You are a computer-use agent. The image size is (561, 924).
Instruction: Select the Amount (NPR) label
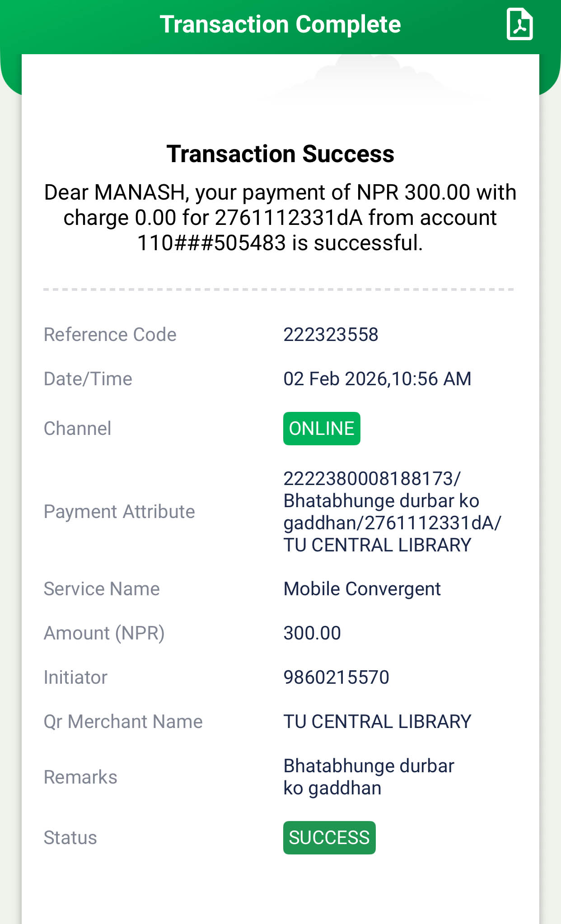pos(104,633)
